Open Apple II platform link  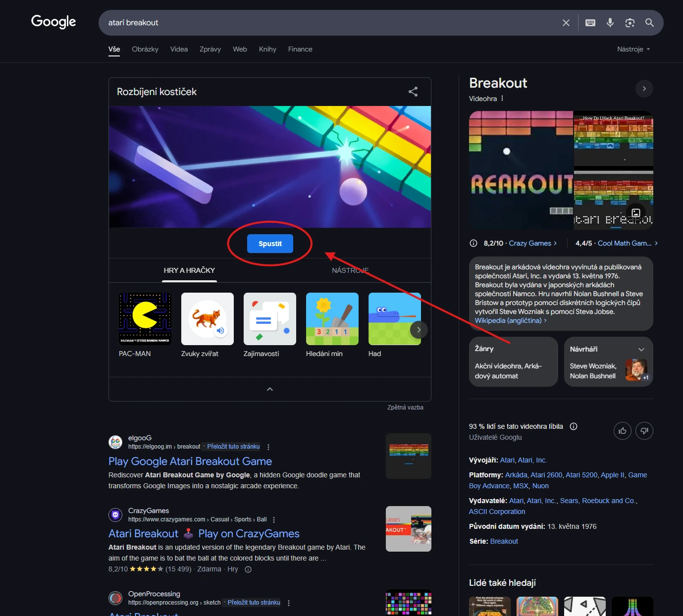click(x=612, y=475)
